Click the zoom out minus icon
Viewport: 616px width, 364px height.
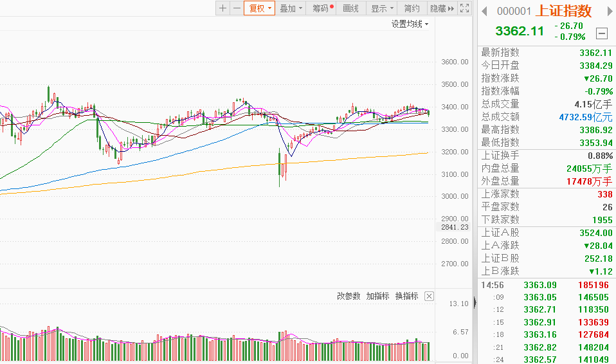click(237, 8)
